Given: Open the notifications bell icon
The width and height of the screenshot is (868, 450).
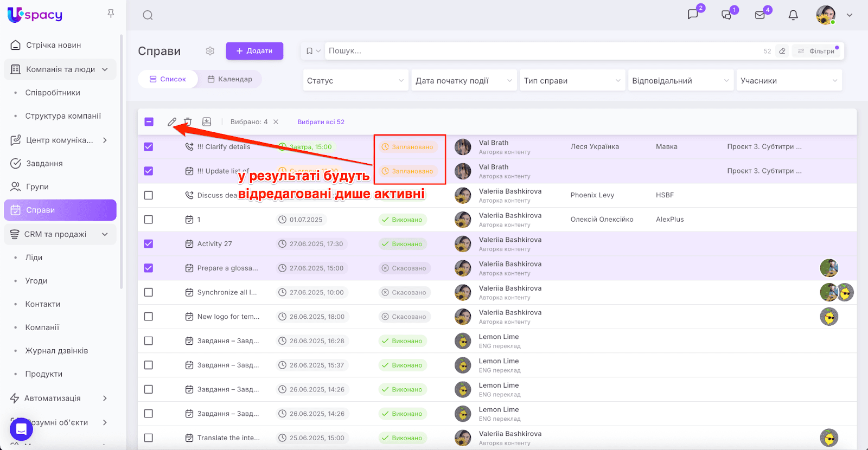Looking at the screenshot, I should [793, 15].
